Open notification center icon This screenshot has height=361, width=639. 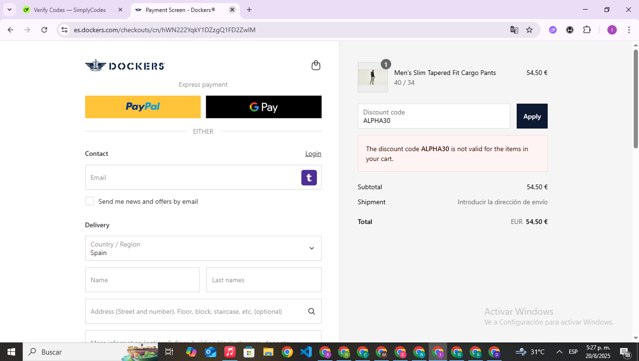pos(625,352)
